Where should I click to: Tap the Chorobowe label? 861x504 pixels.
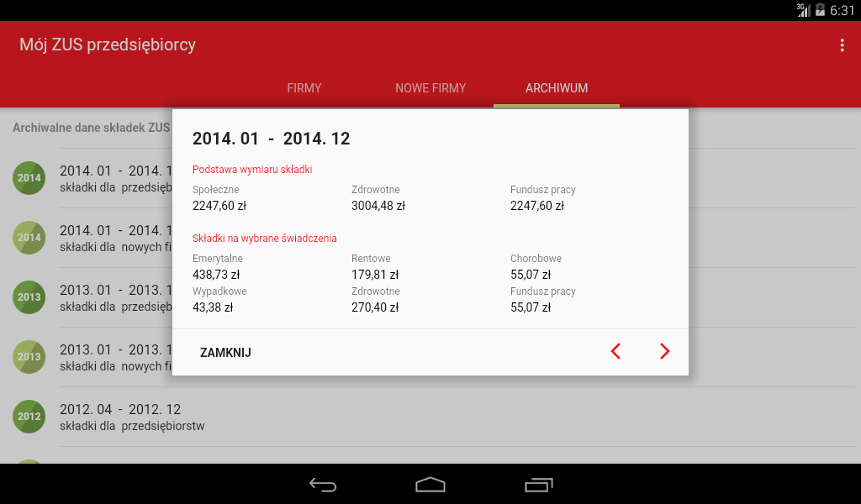[536, 259]
